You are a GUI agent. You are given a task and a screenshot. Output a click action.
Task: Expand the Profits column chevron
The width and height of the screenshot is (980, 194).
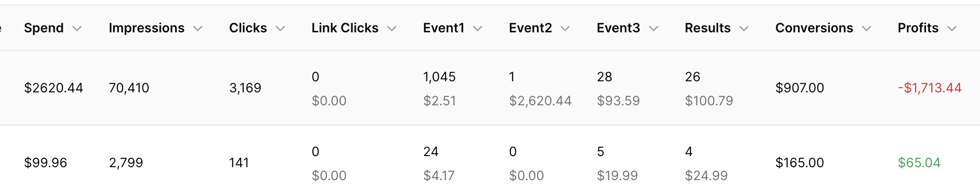pyautogui.click(x=952, y=29)
